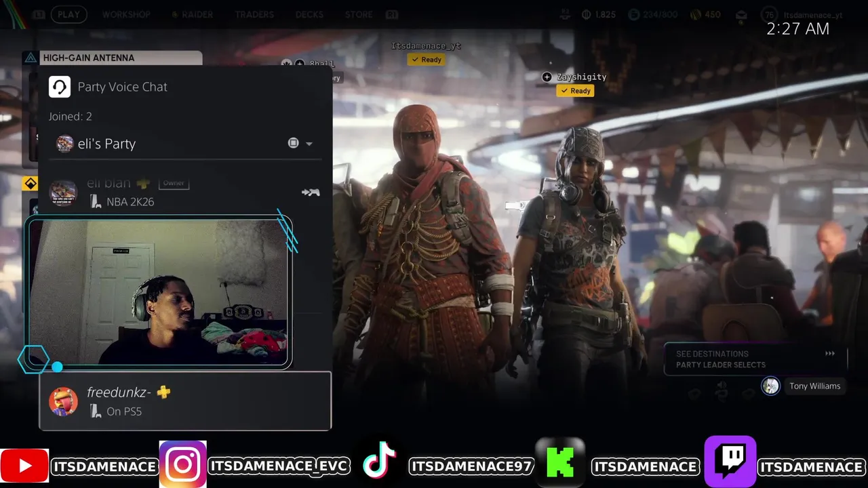Screen dimensions: 868x488
Task: Click freedunkz- profile avatar
Action: coord(63,401)
